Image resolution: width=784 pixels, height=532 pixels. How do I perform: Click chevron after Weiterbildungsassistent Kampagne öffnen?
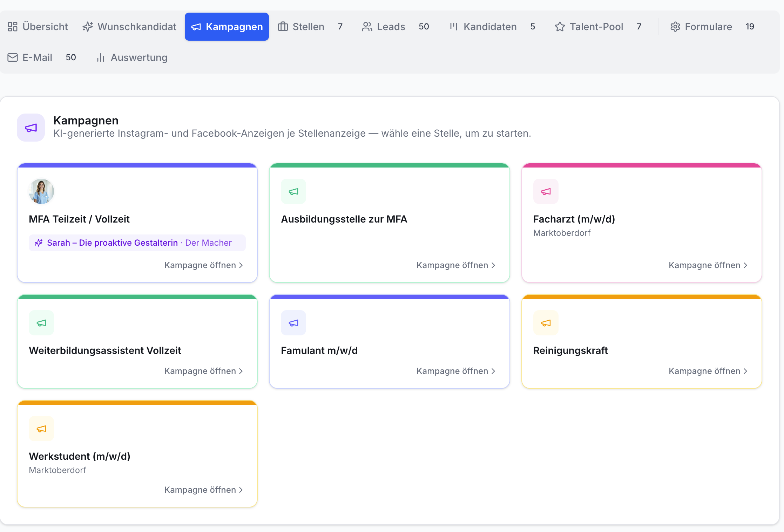(x=241, y=371)
